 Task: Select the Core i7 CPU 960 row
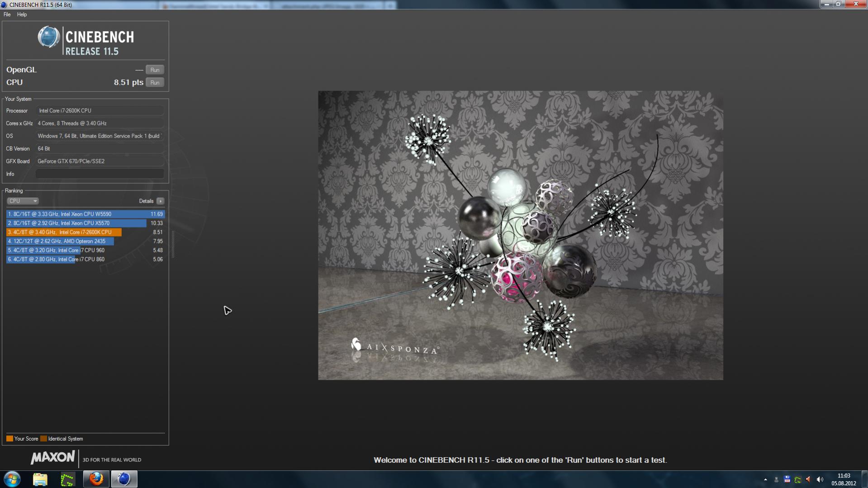click(85, 250)
